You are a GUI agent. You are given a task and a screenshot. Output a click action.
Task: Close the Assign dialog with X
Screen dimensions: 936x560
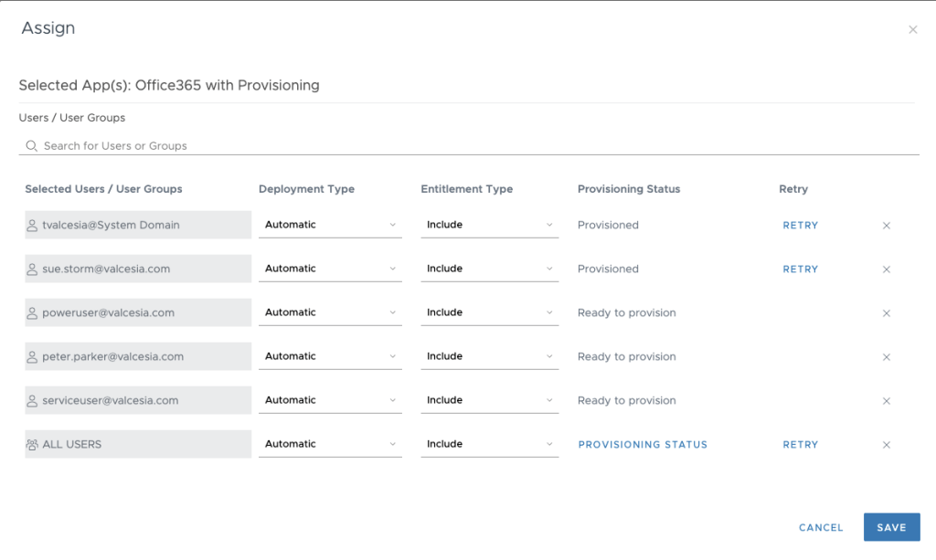tap(912, 30)
